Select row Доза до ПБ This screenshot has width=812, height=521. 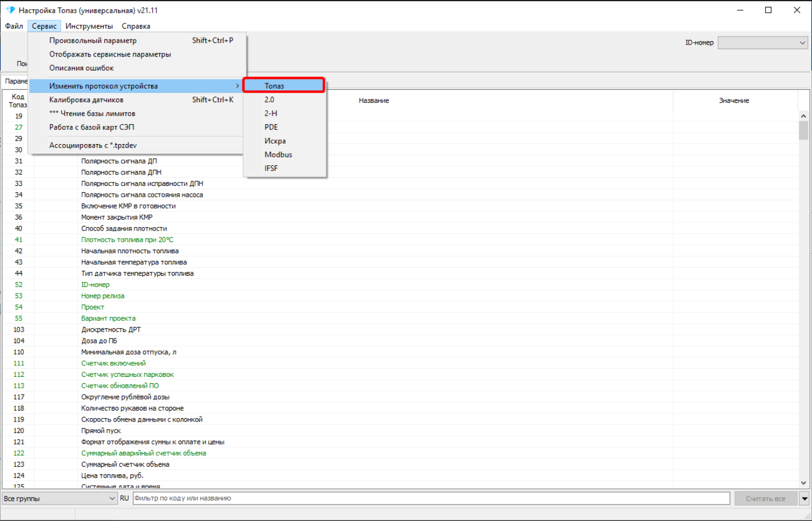click(401, 341)
